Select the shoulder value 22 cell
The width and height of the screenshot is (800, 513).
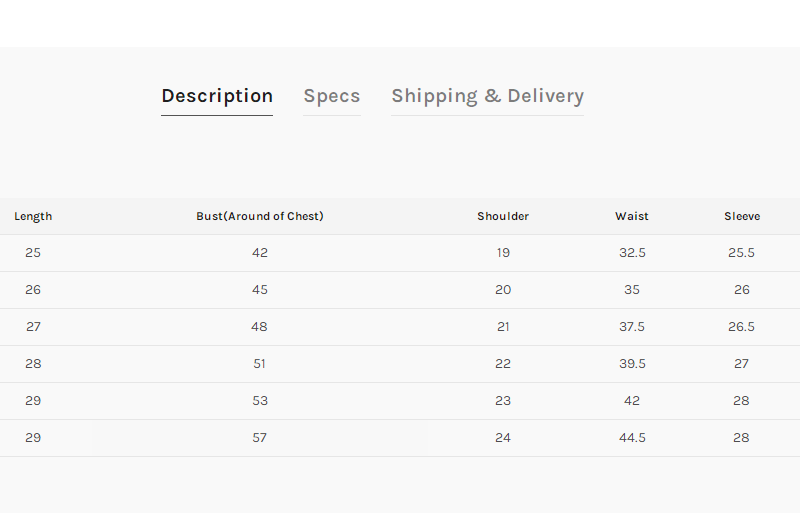(x=503, y=364)
